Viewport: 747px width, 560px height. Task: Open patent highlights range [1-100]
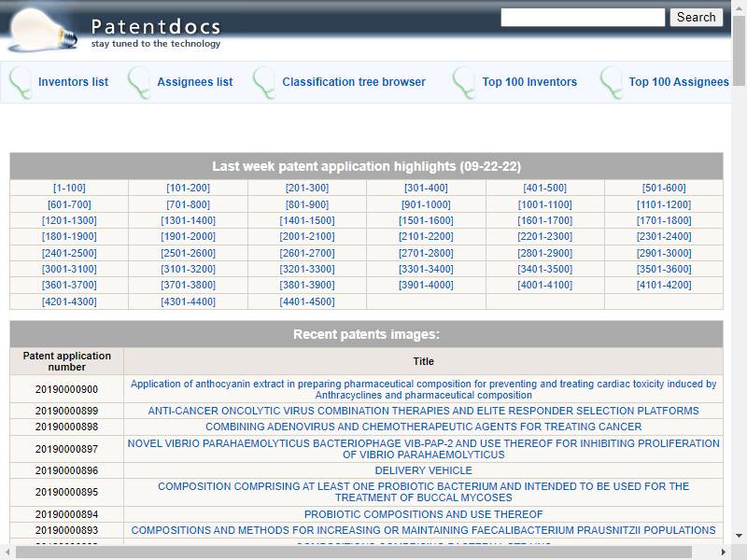point(69,188)
